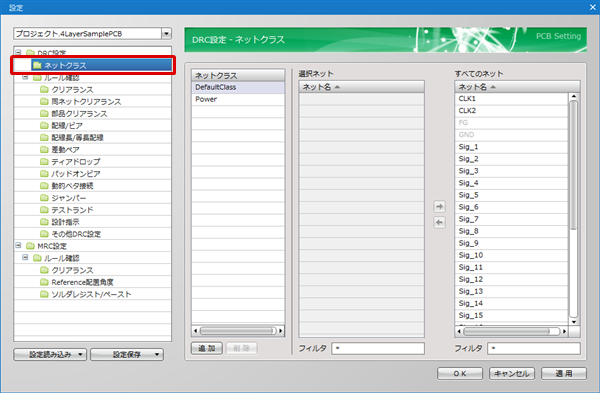Screen dimensions: 600x393
Task: Open the 配線長/等長配線 settings item
Action: click(x=77, y=137)
